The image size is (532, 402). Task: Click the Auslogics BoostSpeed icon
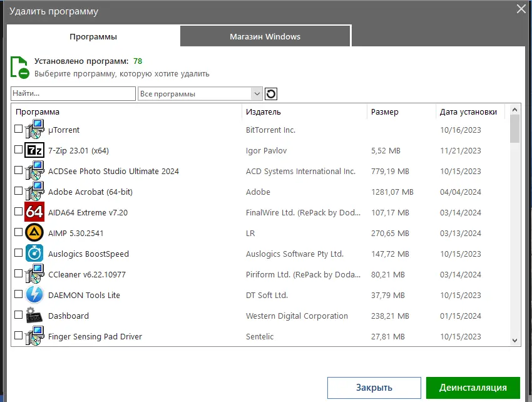pos(34,254)
